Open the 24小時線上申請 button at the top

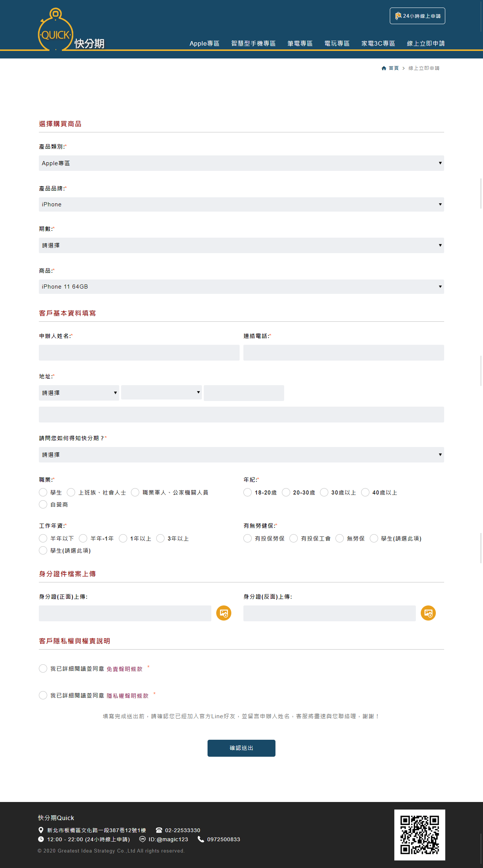pyautogui.click(x=417, y=16)
